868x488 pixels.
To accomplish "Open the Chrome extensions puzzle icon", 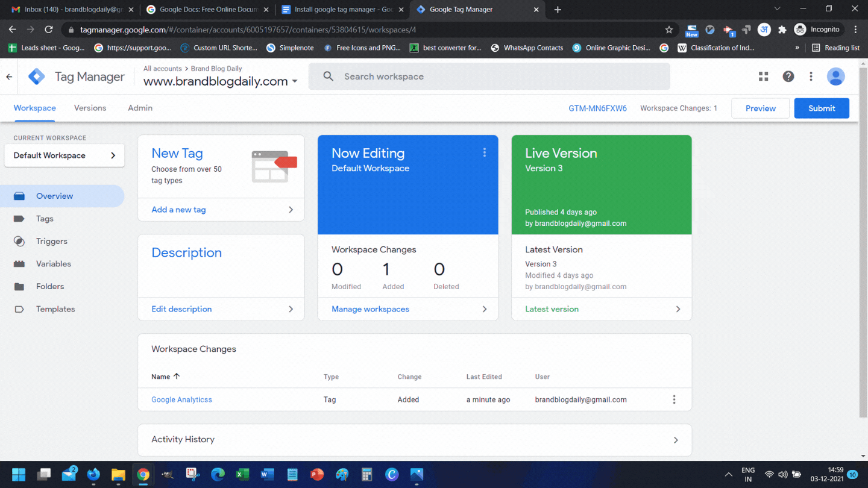I will (782, 30).
